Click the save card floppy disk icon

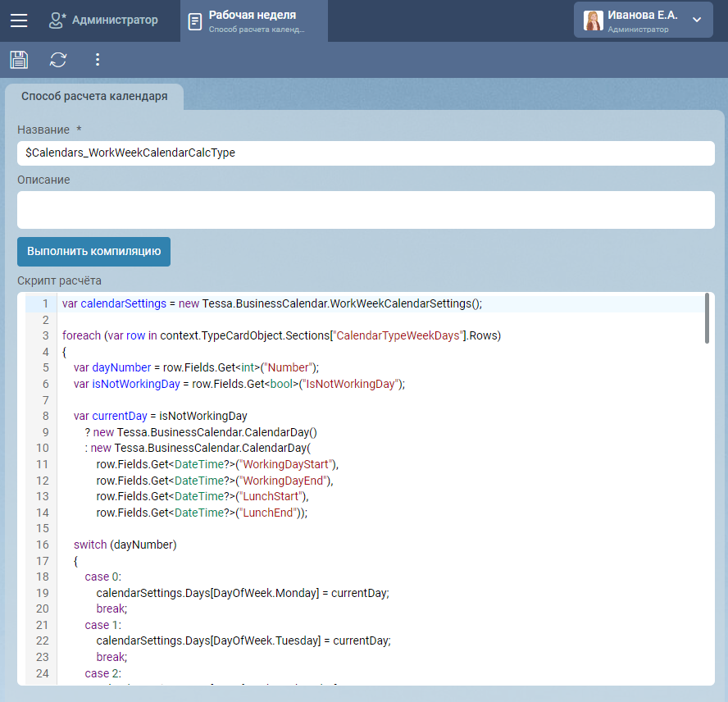[19, 59]
